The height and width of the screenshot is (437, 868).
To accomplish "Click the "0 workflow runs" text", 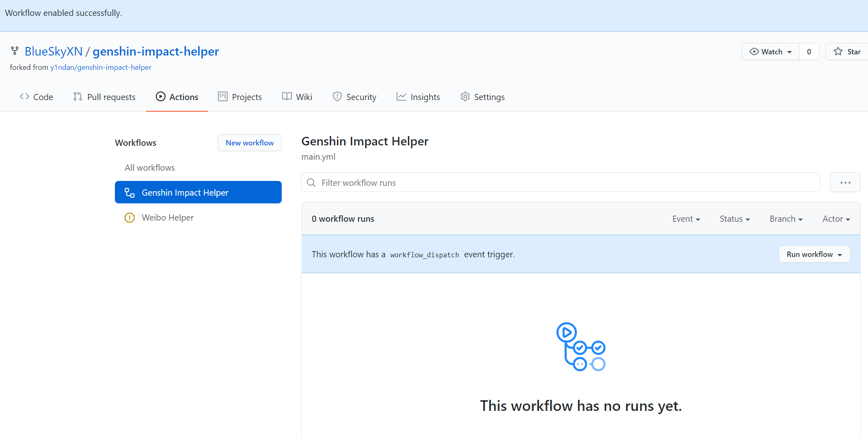I will pyautogui.click(x=343, y=219).
